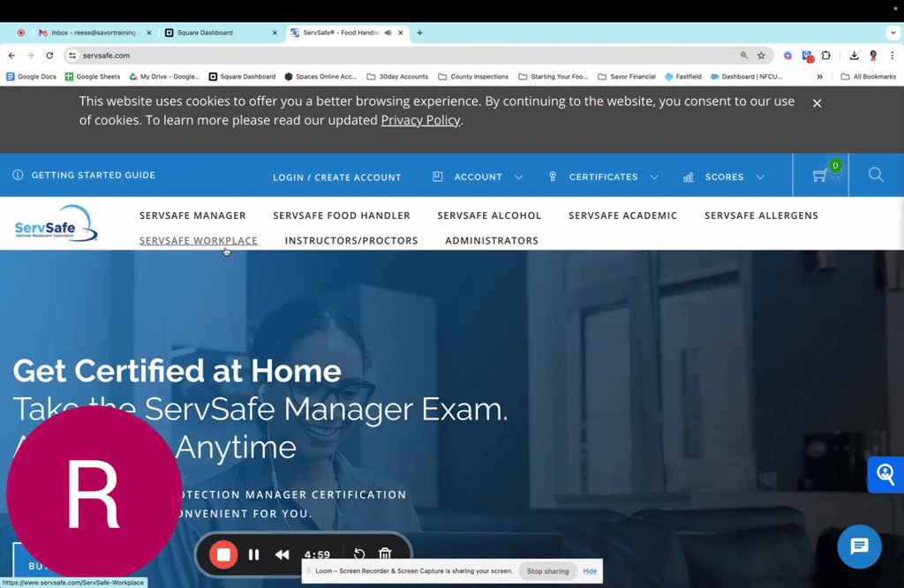Expand the tab search chevron
Screen dimensions: 904x588
pyautogui.click(x=893, y=33)
